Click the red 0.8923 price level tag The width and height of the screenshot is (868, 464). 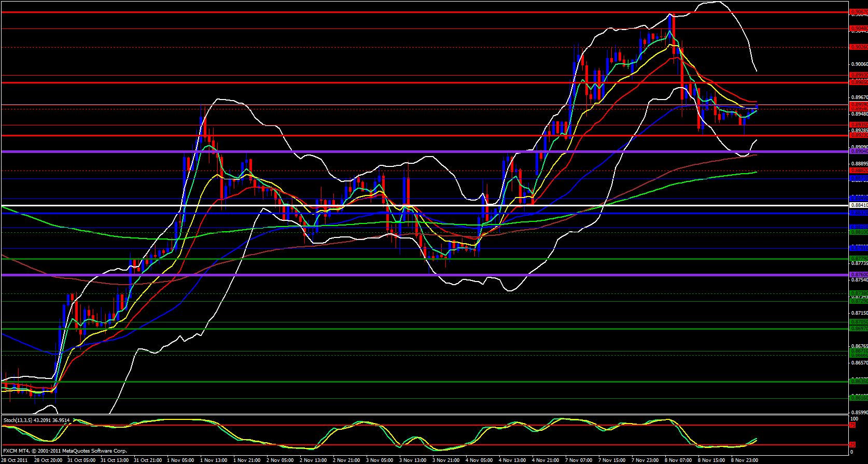(x=859, y=135)
